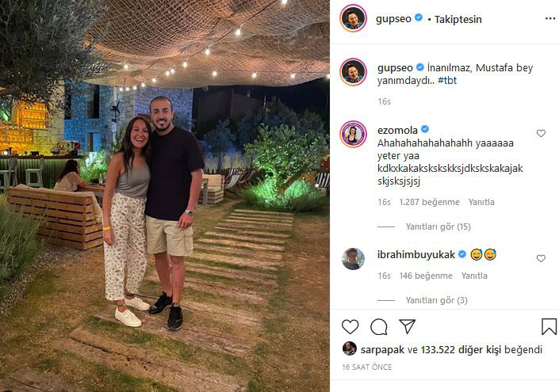Like ezomola's comment heart
Image resolution: width=559 pixels, height=392 pixels.
point(541,133)
